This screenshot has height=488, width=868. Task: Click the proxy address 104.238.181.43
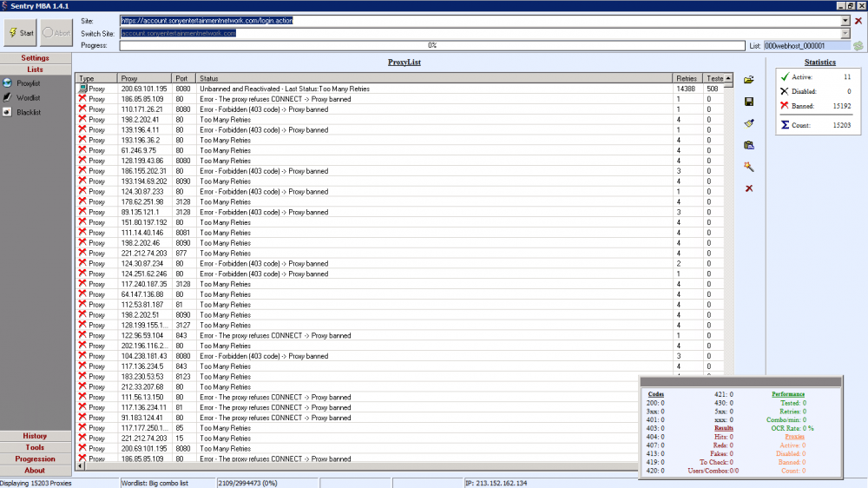143,356
